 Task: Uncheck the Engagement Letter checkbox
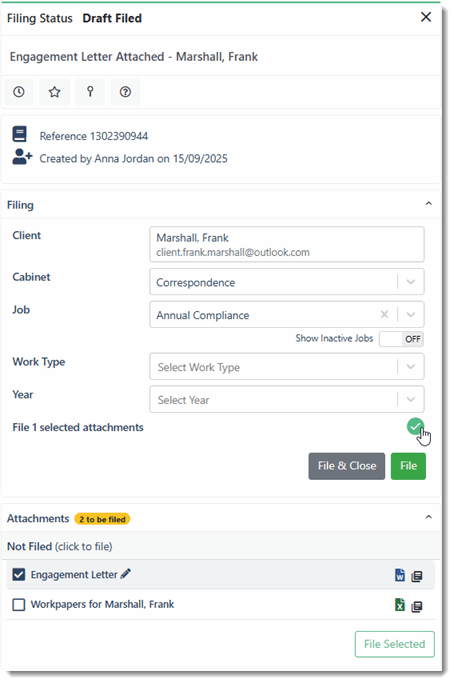click(x=19, y=575)
